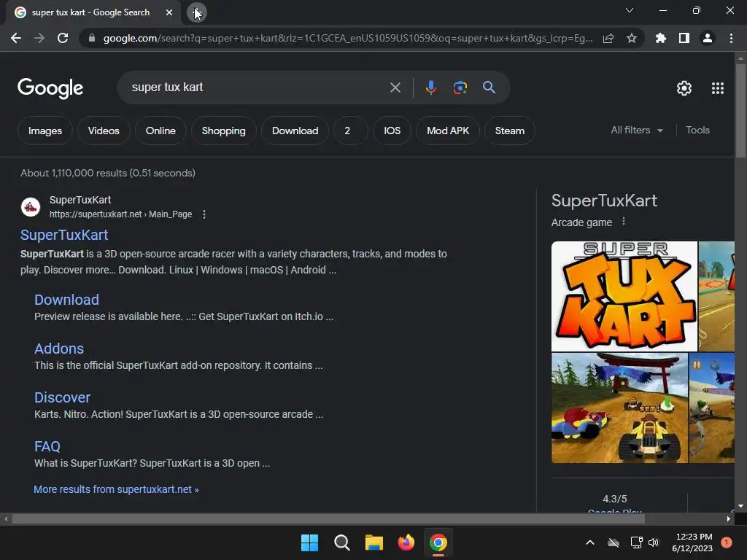Open the search Tools options
Viewport: 747px width, 560px height.
697,130
